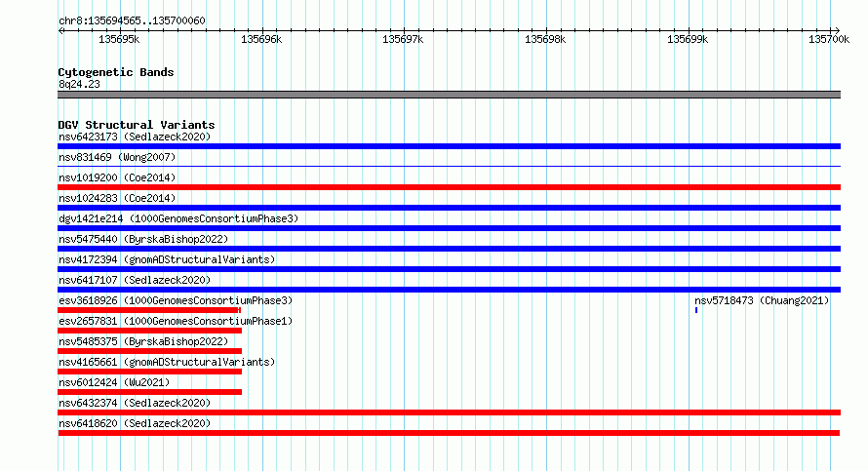Click blue bar under nsv5475440
Viewport: 868px width, 471px height.
pos(449,249)
